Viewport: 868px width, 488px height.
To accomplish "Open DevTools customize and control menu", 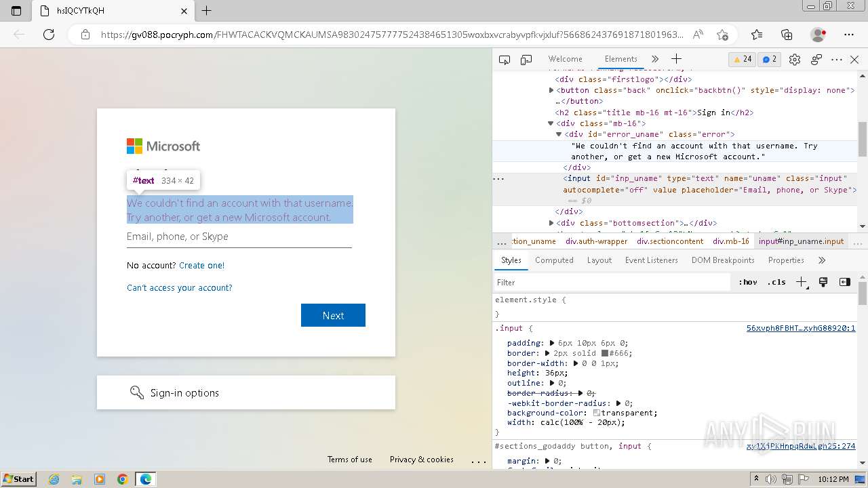I will click(837, 60).
